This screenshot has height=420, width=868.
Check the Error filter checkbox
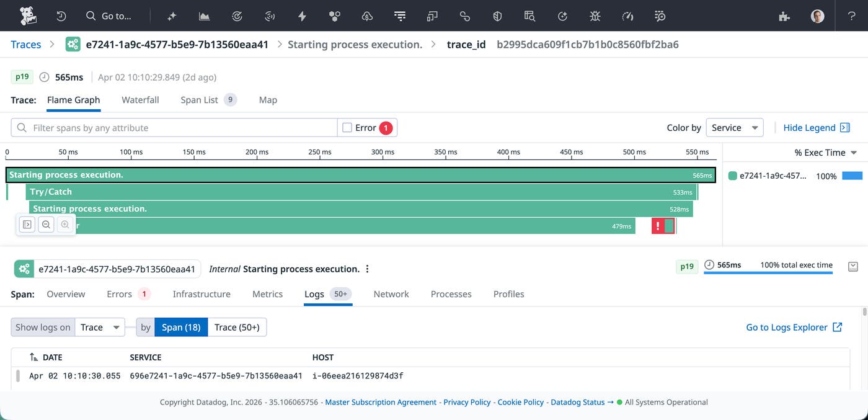point(347,127)
